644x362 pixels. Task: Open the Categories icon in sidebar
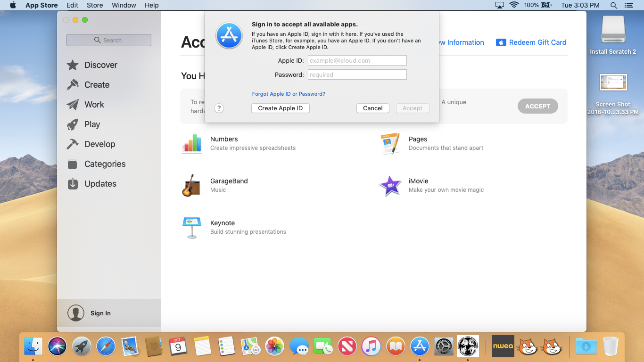point(73,164)
